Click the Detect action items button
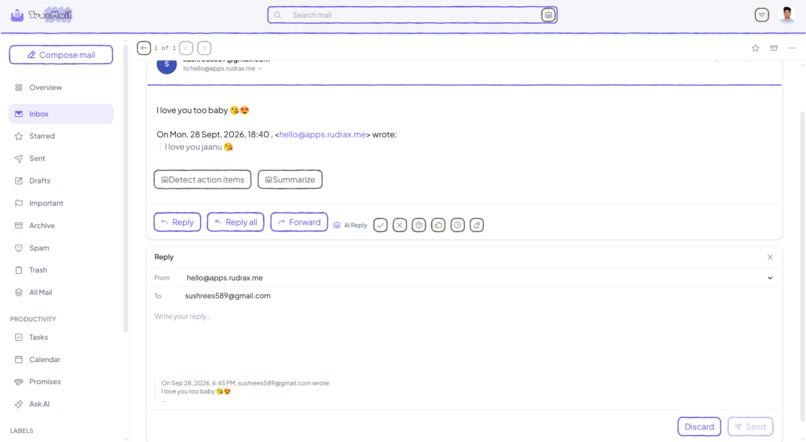The image size is (806, 442). [x=203, y=179]
